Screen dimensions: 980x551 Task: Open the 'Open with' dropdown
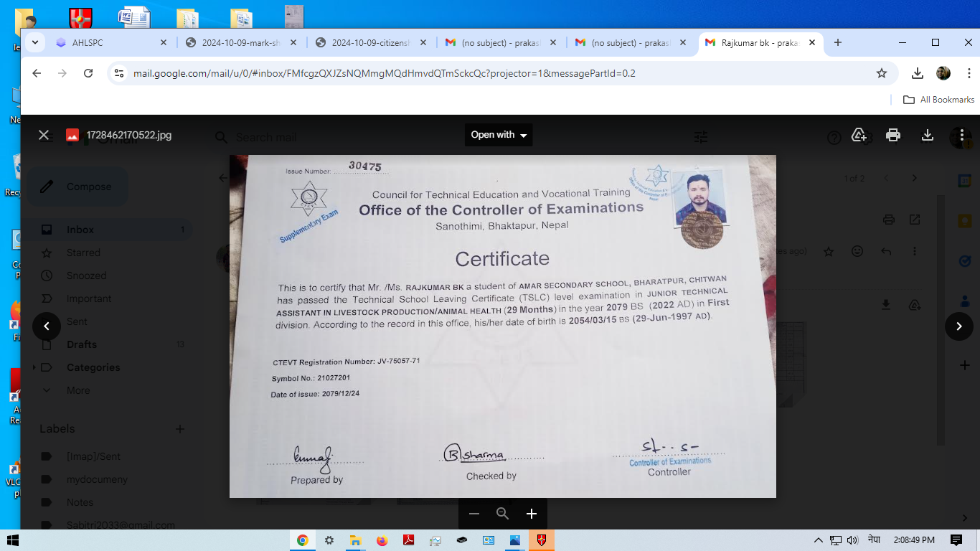(499, 135)
